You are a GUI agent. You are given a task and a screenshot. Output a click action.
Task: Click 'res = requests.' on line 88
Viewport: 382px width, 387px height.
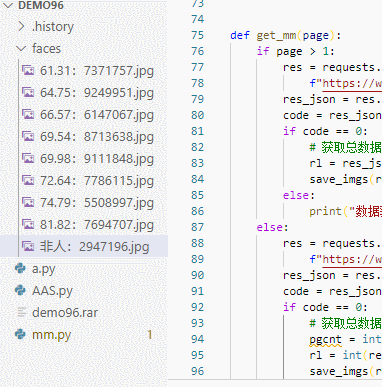[x=332, y=244]
